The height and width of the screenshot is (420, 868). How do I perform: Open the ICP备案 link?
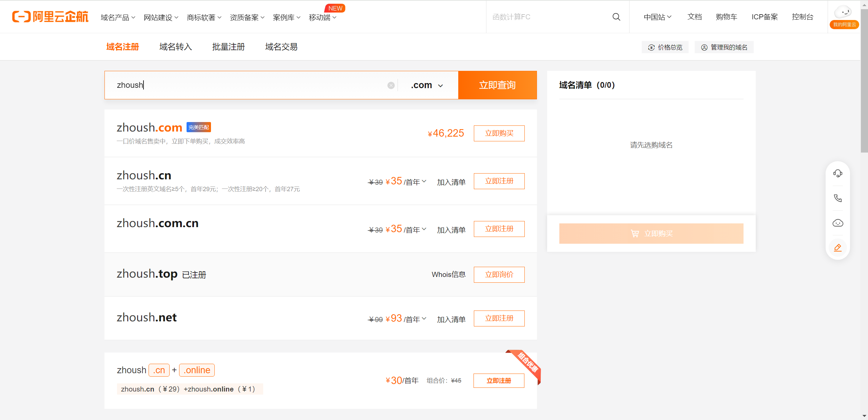[764, 17]
